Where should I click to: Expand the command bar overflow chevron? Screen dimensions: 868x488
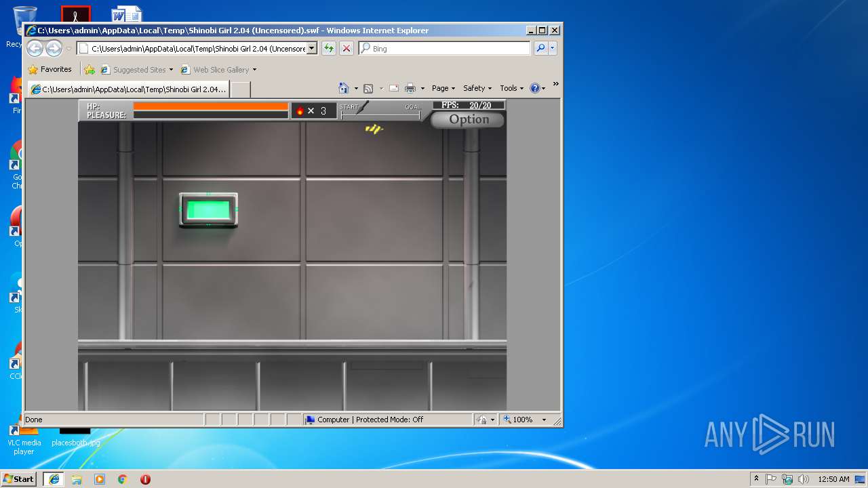(555, 85)
